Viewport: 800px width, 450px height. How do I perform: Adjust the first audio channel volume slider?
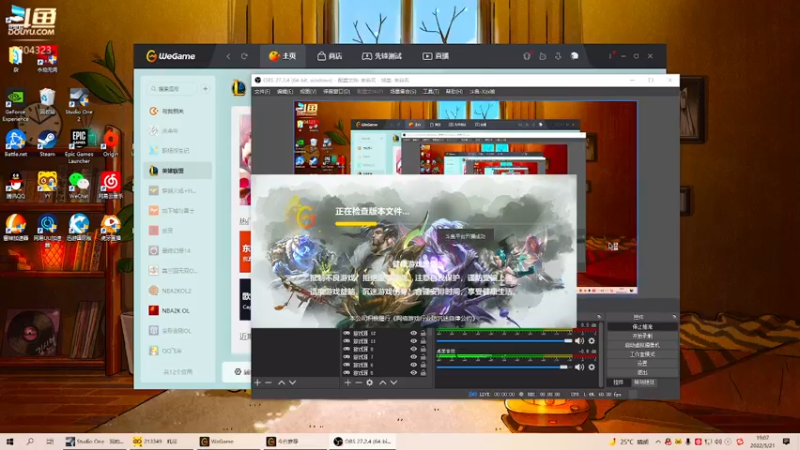pos(505,341)
